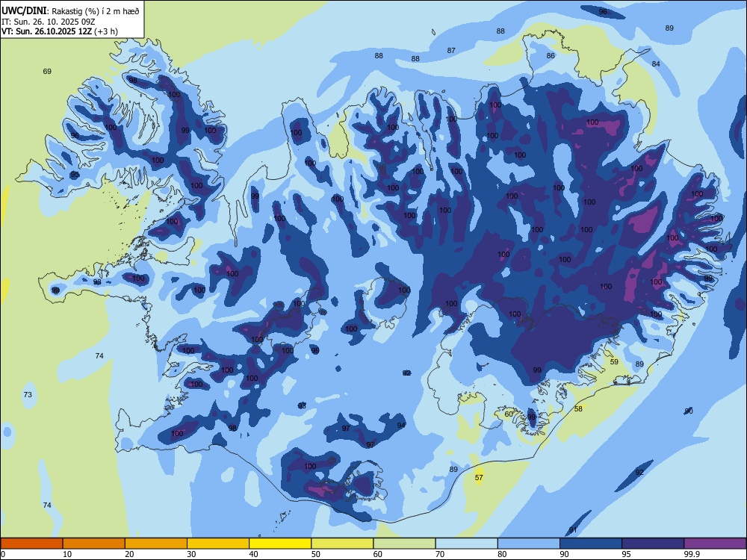
Task: Click the dark orange 0–10 legend swatch
Action: click(x=31, y=544)
